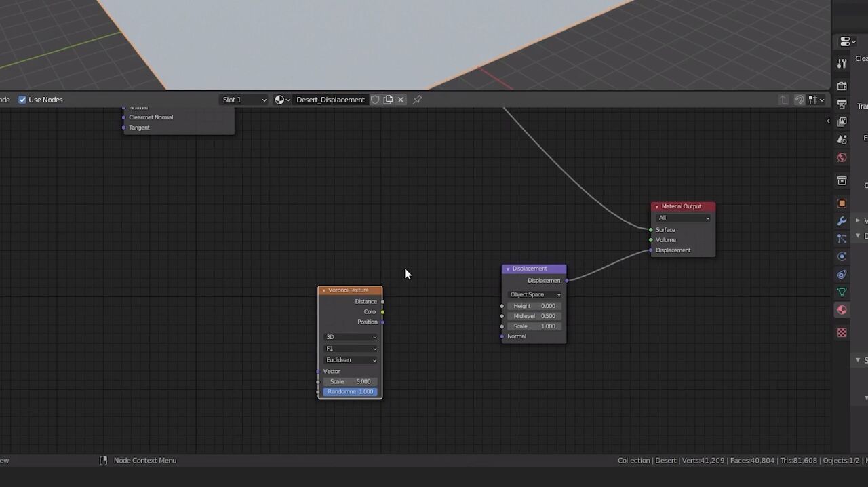Click the Clearcoat Normal input socket
Image resolution: width=868 pixels, height=487 pixels.
(x=123, y=117)
